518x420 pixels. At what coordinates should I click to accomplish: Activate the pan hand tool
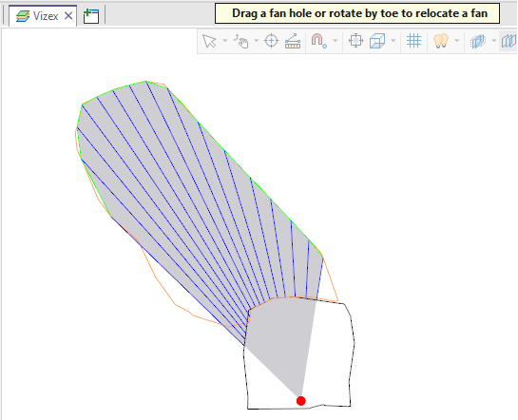241,41
